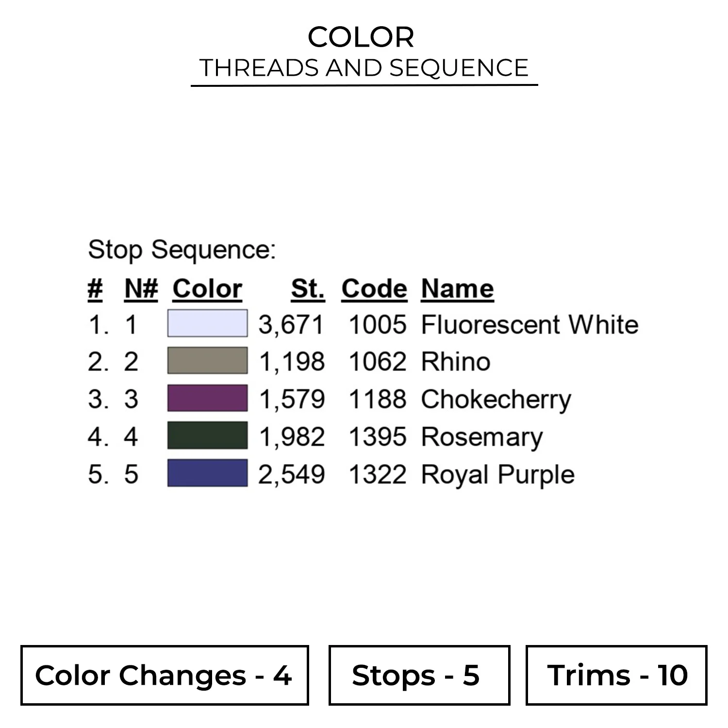Pick the Chokecherry purple swatch
The height and width of the screenshot is (728, 728).
207,398
